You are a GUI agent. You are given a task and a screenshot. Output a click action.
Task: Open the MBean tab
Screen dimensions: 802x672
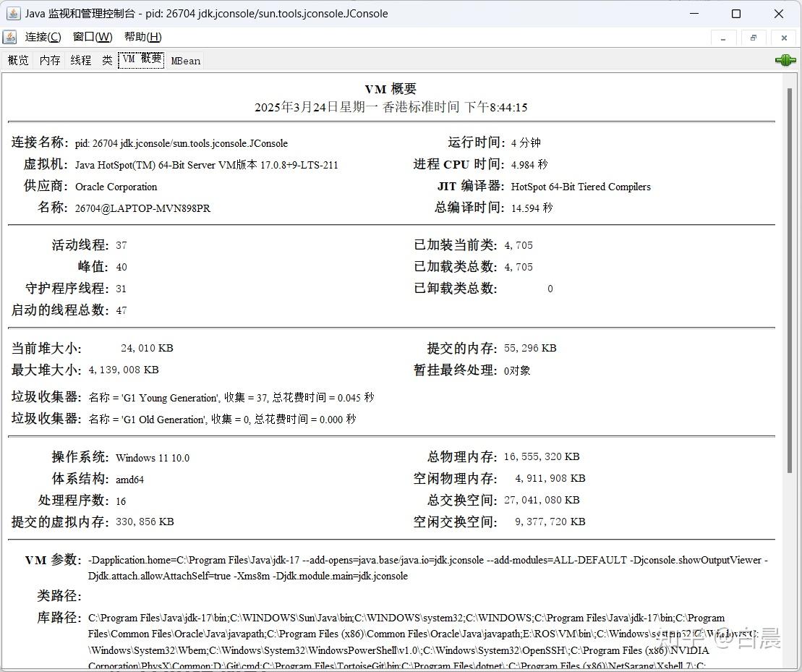pyautogui.click(x=185, y=60)
